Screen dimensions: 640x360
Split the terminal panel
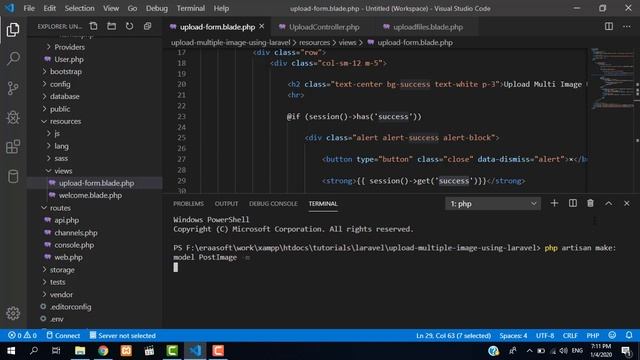(573, 203)
